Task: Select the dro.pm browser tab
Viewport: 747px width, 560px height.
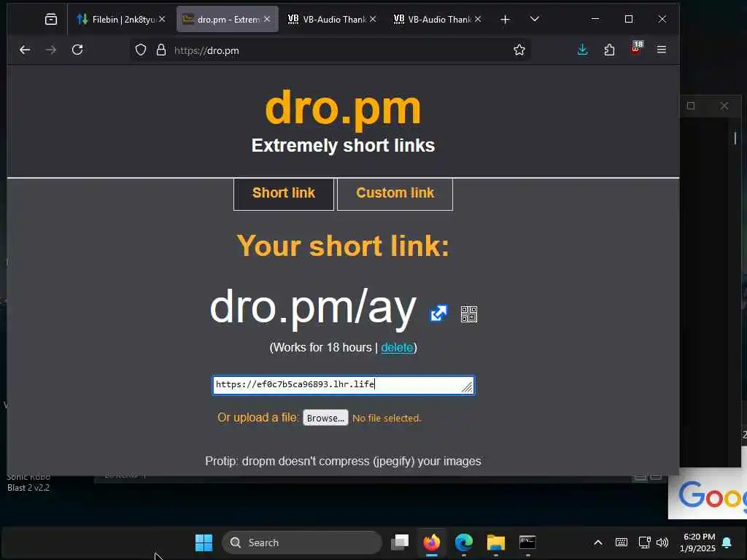Action: pyautogui.click(x=222, y=19)
